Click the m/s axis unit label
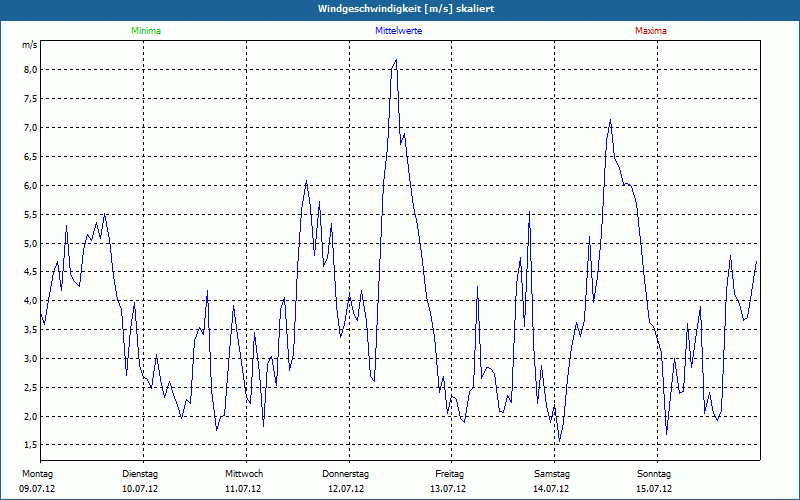800x500 pixels. pos(30,45)
